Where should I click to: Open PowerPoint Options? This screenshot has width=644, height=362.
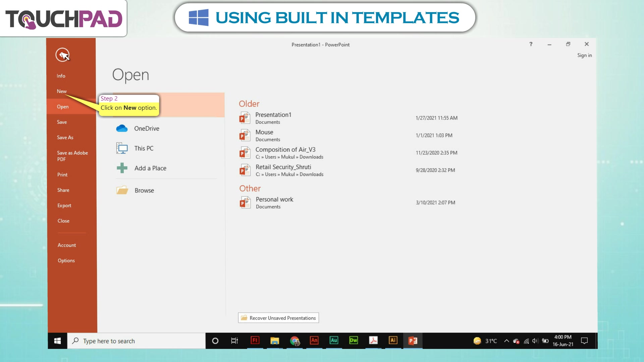66,261
